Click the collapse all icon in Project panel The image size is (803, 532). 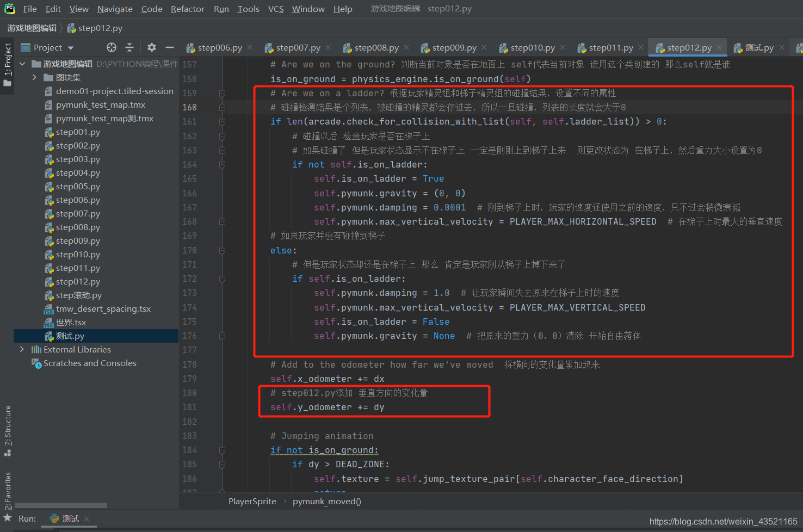click(129, 47)
